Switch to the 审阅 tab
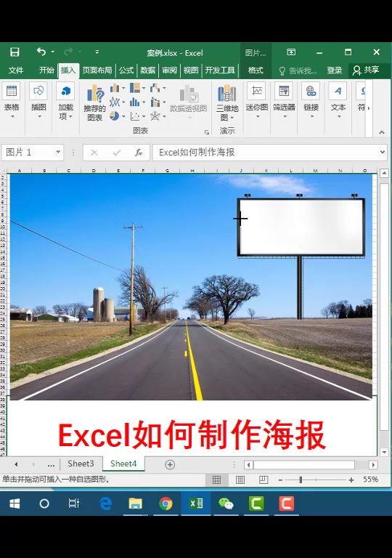 click(169, 70)
